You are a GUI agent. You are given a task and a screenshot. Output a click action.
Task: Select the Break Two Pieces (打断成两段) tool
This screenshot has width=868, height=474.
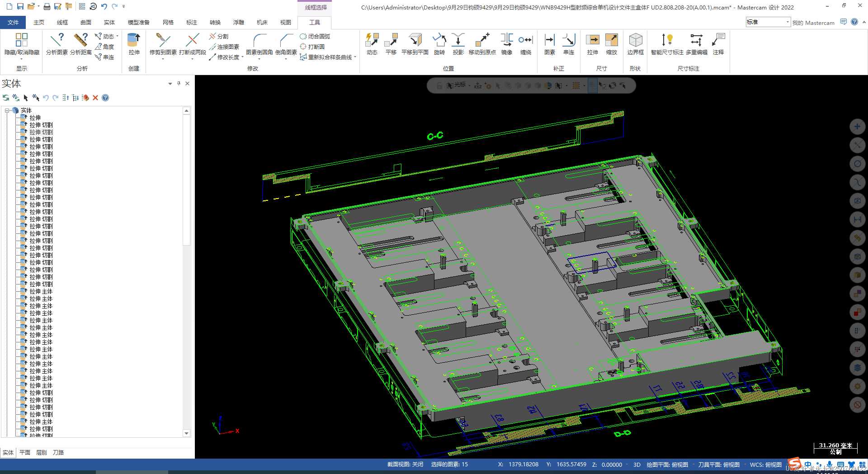(x=193, y=44)
